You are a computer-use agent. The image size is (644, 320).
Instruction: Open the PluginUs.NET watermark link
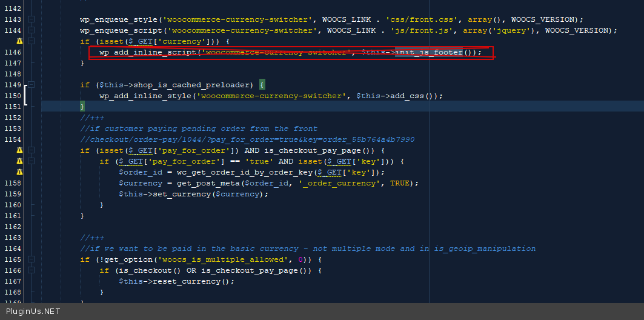tap(33, 312)
